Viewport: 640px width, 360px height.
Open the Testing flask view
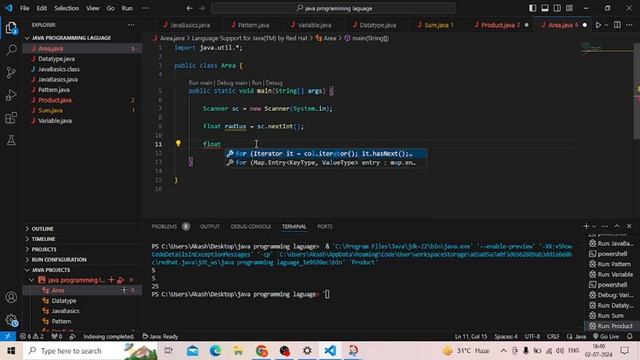(11, 140)
